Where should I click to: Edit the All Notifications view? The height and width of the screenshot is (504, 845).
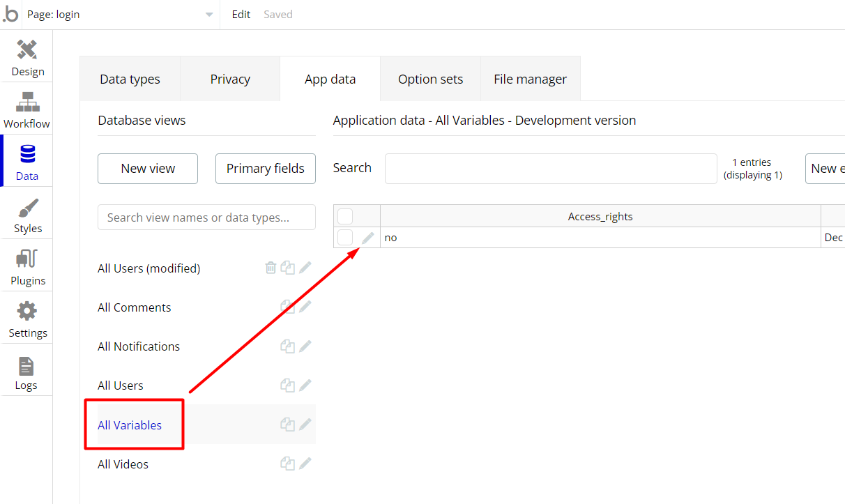pyautogui.click(x=305, y=346)
